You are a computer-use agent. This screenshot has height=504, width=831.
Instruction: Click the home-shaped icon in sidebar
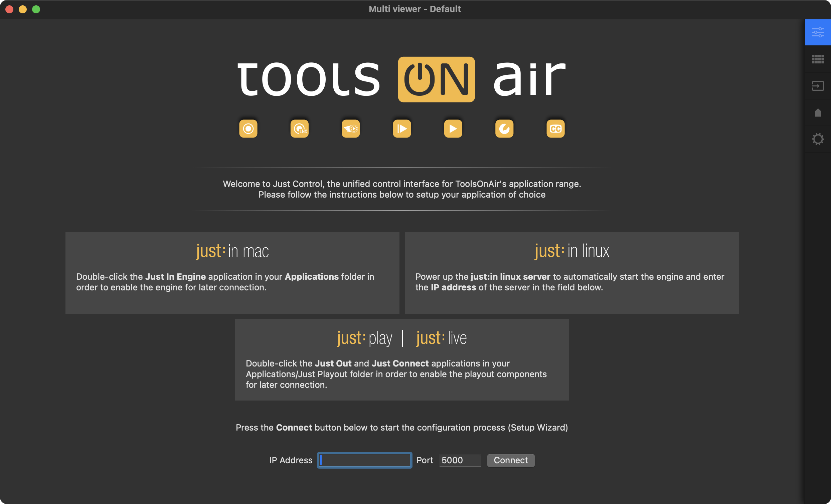point(818,112)
